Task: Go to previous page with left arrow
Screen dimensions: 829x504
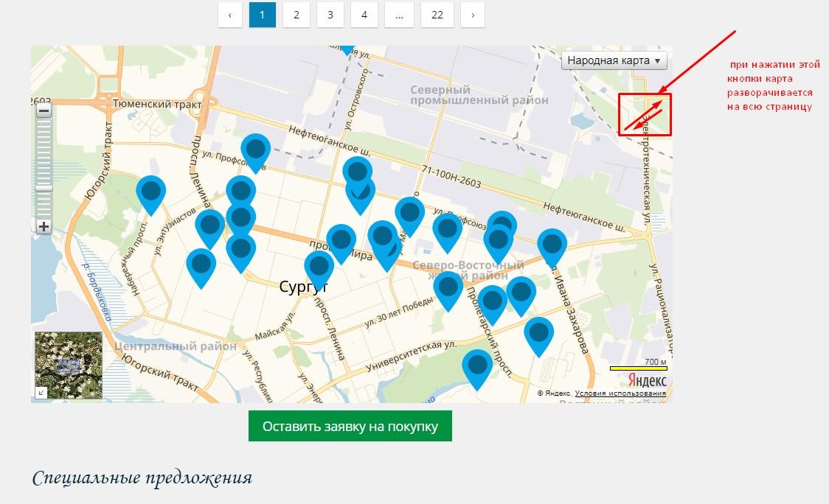Action: (230, 14)
